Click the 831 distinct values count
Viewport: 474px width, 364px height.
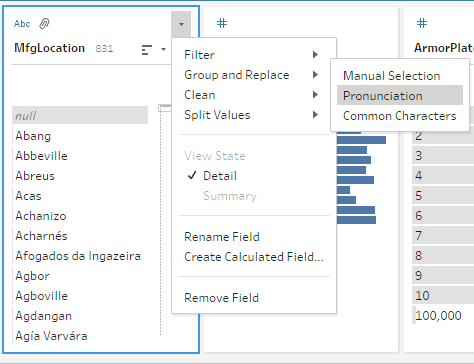pos(104,49)
